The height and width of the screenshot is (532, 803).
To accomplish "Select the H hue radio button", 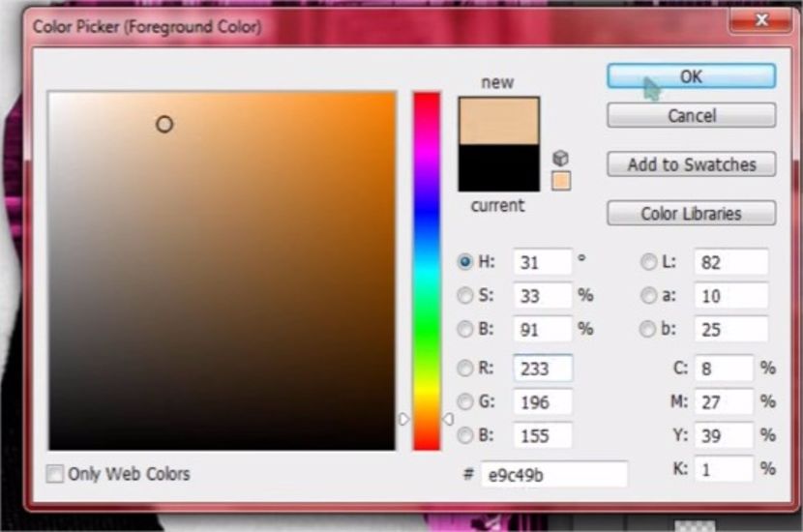I will click(x=465, y=262).
